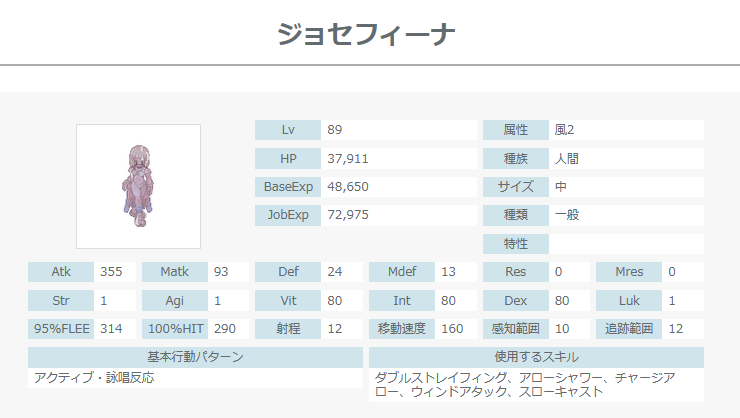The height and width of the screenshot is (418, 740).
Task: Click the Matk label cell
Action: (x=175, y=272)
